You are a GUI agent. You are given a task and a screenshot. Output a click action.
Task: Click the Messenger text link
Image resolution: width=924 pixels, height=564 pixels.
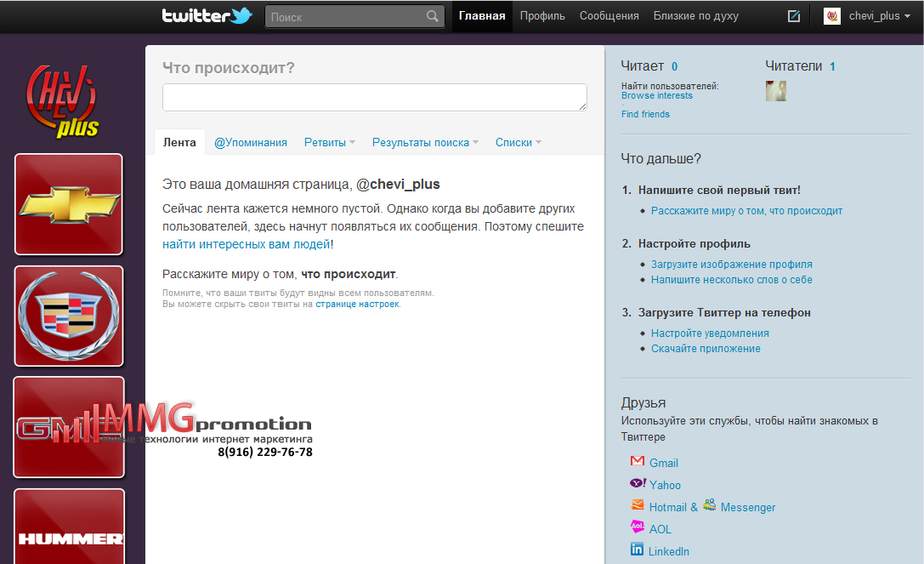[x=748, y=507]
